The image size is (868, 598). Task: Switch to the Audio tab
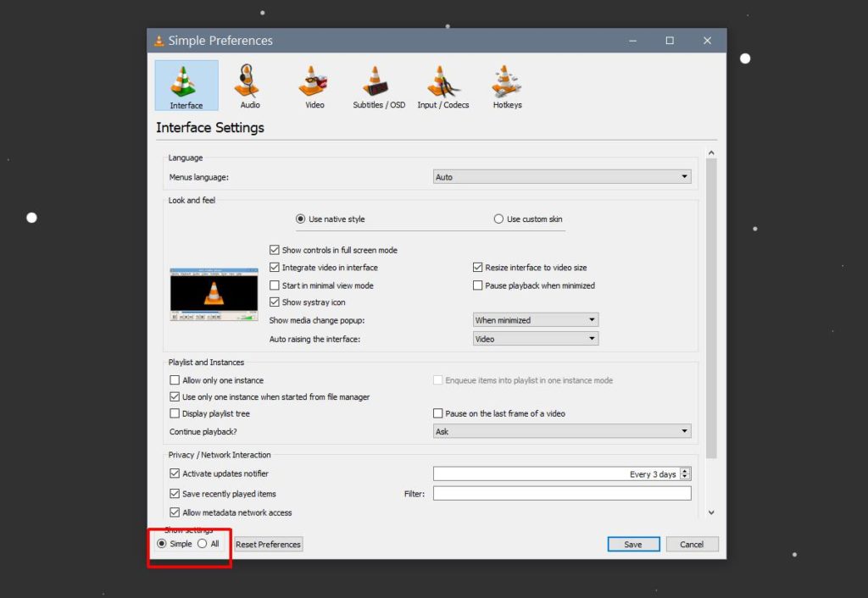(x=249, y=84)
